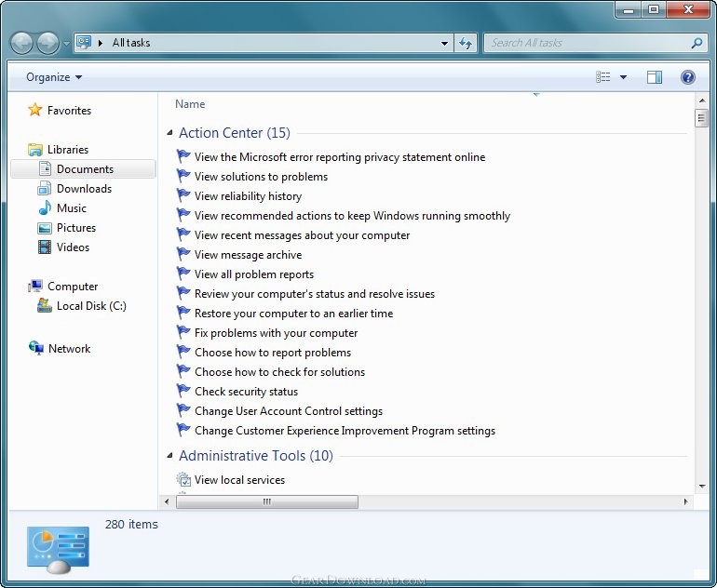
Task: Open the view options dropdown arrow
Action: (x=623, y=77)
